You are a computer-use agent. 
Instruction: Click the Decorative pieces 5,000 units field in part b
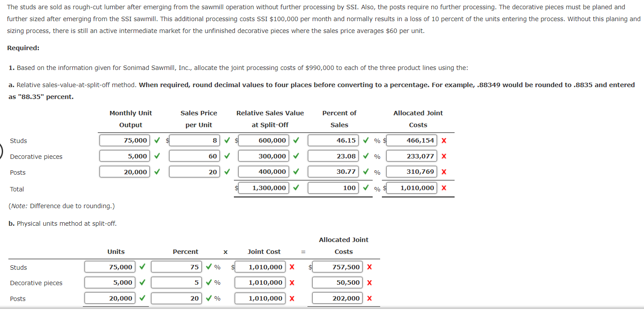tap(109, 283)
